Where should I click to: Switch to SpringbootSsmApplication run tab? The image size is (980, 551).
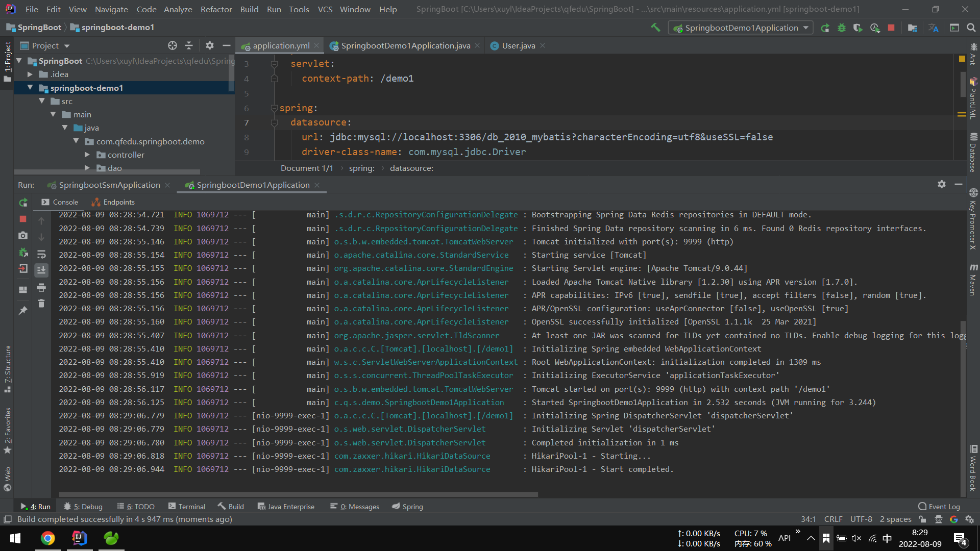[x=109, y=185]
